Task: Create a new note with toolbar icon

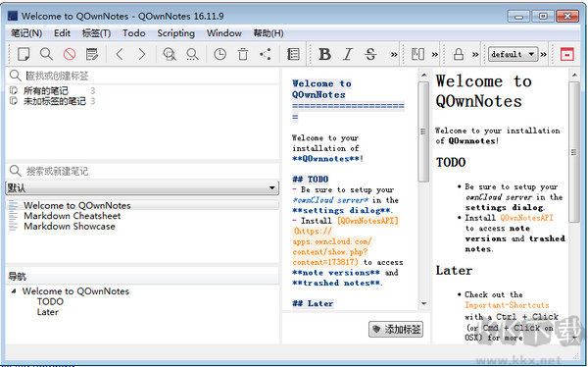Action: 24,54
